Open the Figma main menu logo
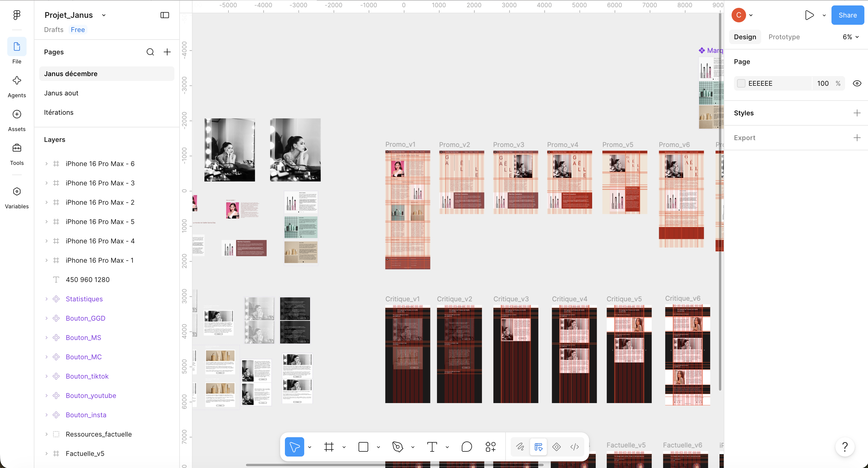This screenshot has height=468, width=868. click(x=17, y=15)
